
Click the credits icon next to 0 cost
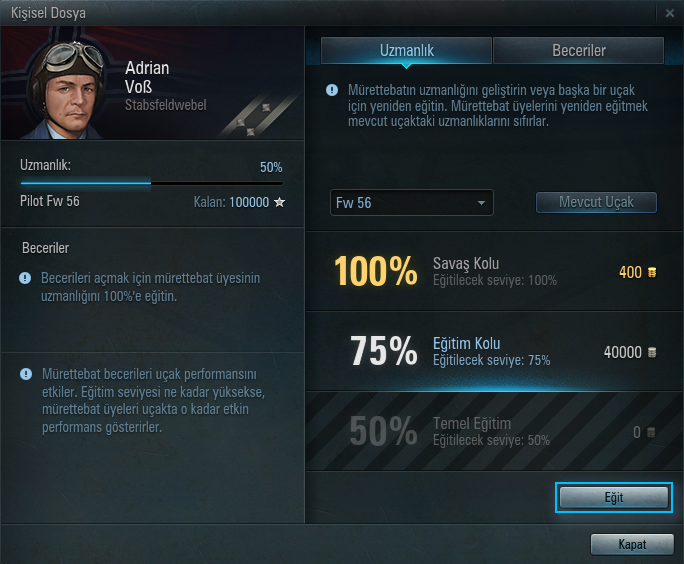(x=651, y=432)
